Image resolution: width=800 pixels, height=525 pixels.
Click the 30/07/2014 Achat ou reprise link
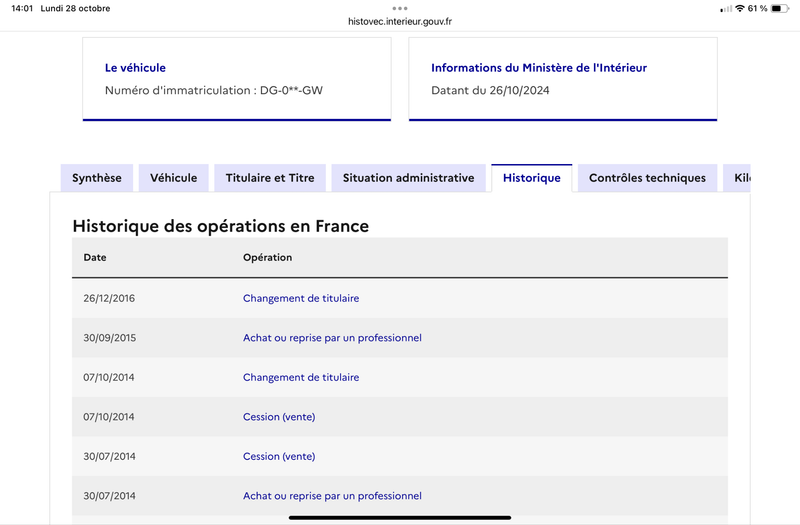click(x=332, y=496)
